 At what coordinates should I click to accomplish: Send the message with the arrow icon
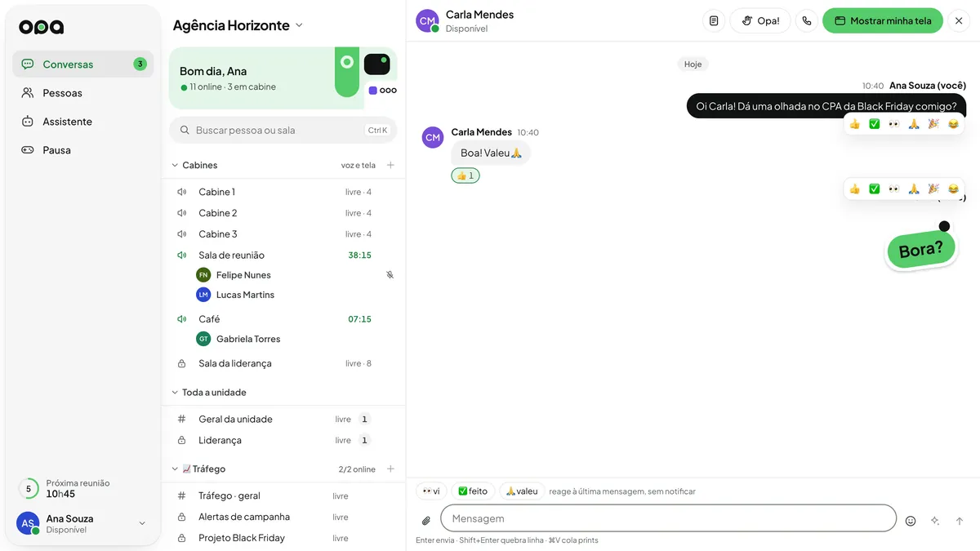[x=960, y=521]
